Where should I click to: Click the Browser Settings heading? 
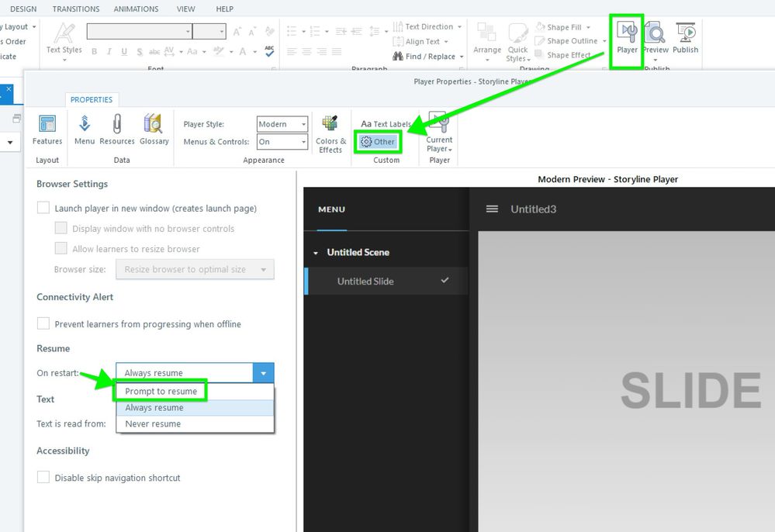(x=72, y=184)
